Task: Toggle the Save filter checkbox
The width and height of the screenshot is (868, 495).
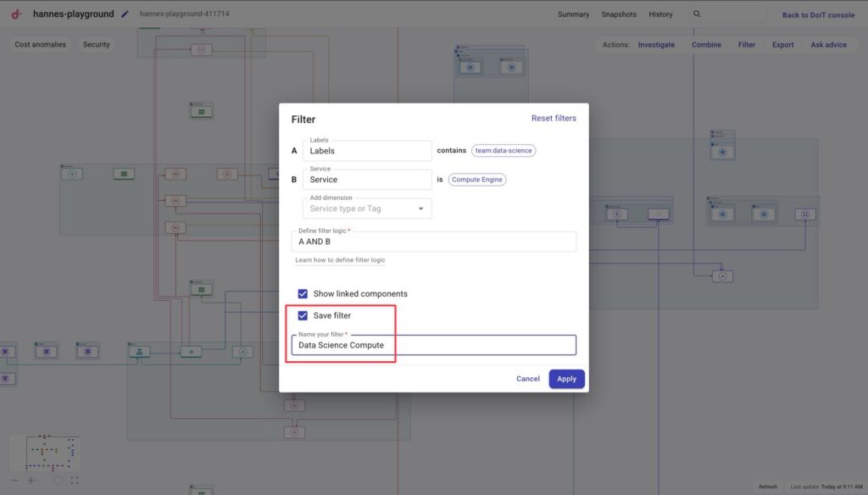Action: click(303, 315)
